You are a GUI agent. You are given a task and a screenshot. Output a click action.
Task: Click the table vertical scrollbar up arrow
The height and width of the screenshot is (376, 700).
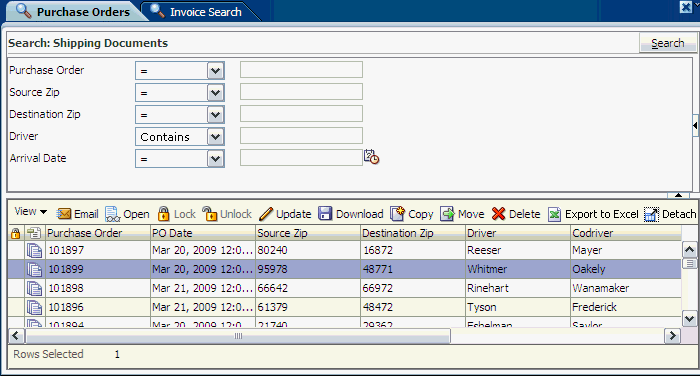point(689,250)
